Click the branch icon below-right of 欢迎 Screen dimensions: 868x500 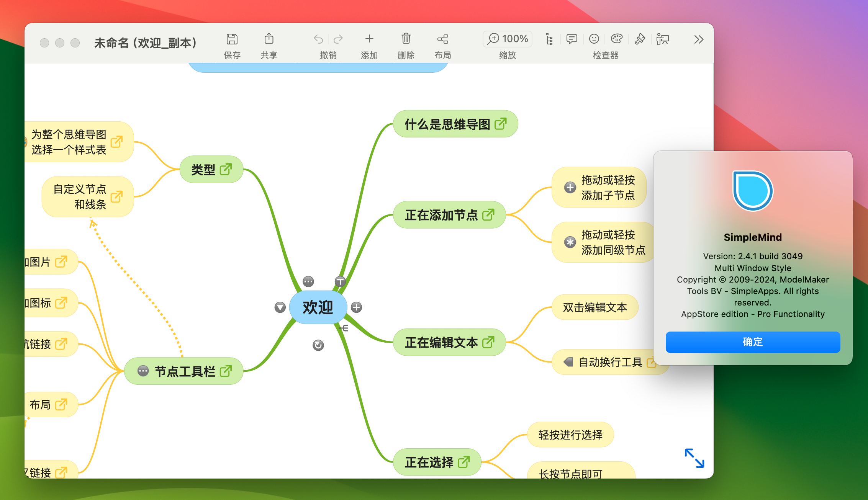coord(344,328)
